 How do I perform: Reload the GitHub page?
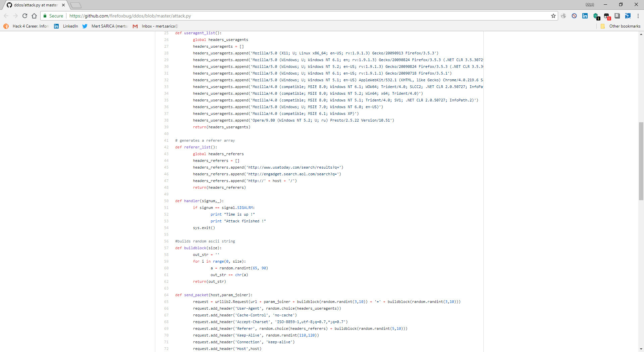(25, 16)
